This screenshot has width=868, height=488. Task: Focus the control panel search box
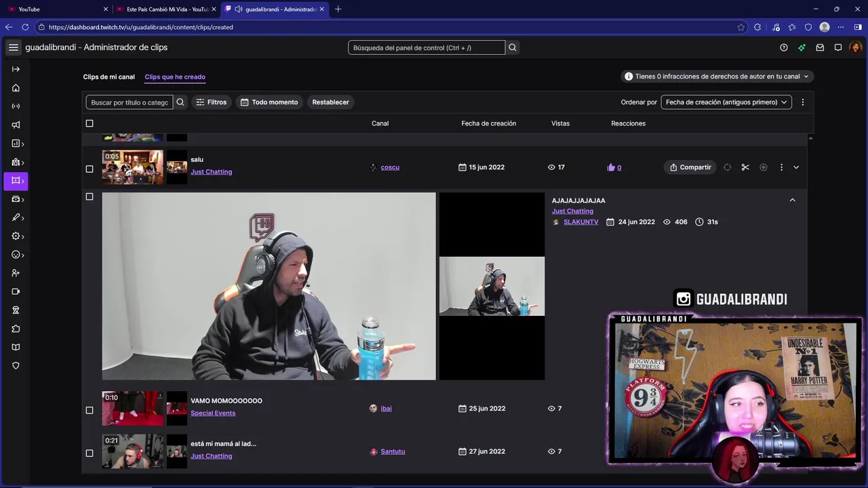pos(427,47)
